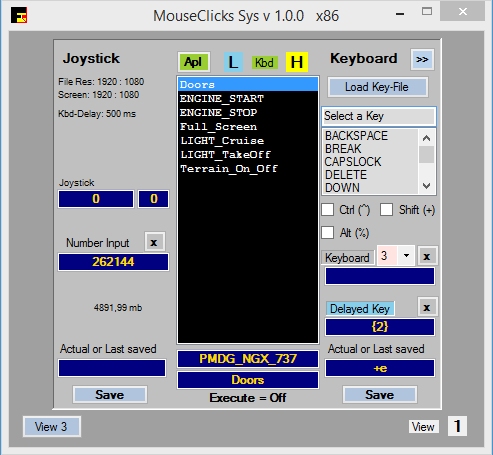This screenshot has height=455, width=493.
Task: Clear the Keyboard field with its x button
Action: 427,256
